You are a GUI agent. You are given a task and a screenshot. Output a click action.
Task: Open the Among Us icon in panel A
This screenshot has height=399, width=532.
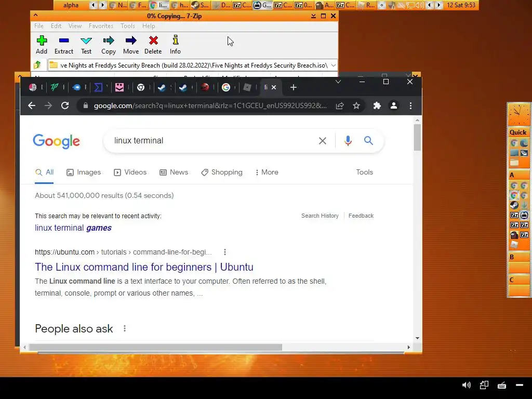(514, 235)
